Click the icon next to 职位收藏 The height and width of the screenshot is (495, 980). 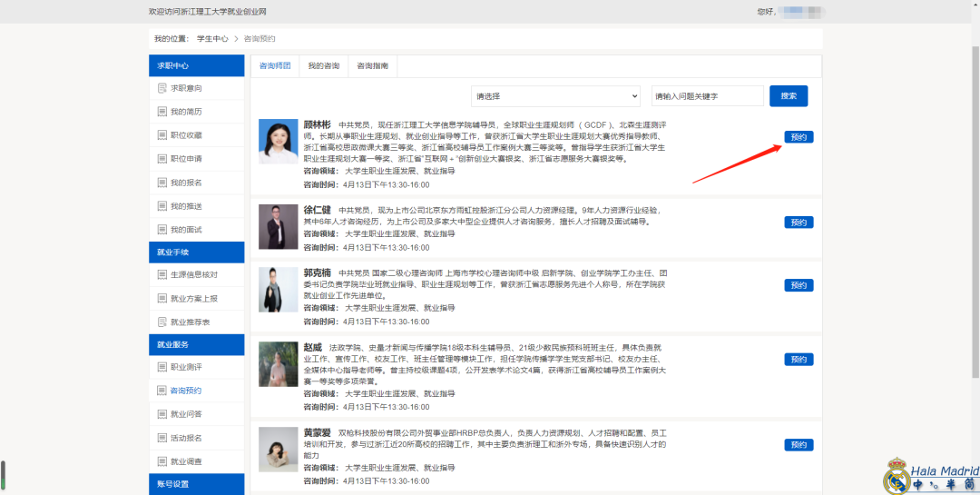(x=161, y=135)
